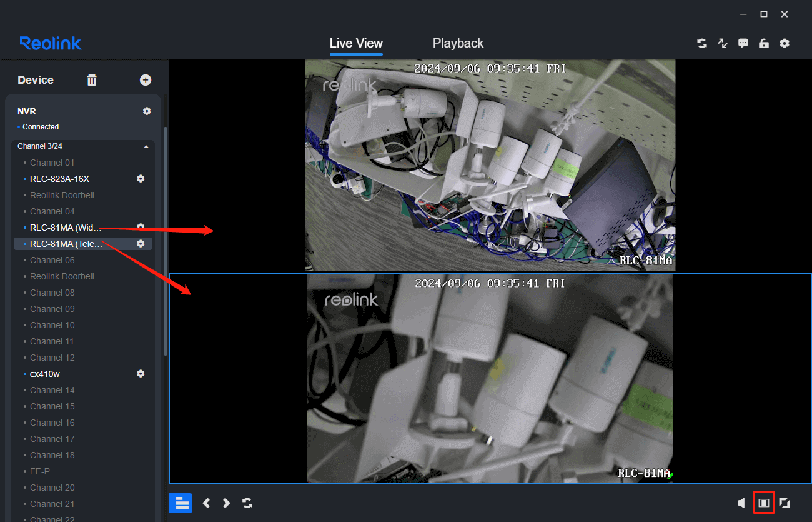Image resolution: width=812 pixels, height=522 pixels.
Task: Open application settings gear in header
Action: point(785,43)
